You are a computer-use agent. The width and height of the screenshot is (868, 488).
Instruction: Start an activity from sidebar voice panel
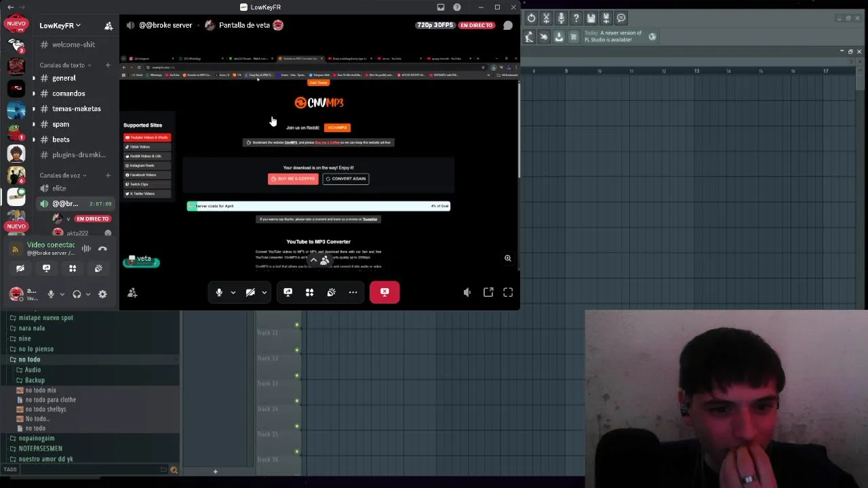pos(73,268)
